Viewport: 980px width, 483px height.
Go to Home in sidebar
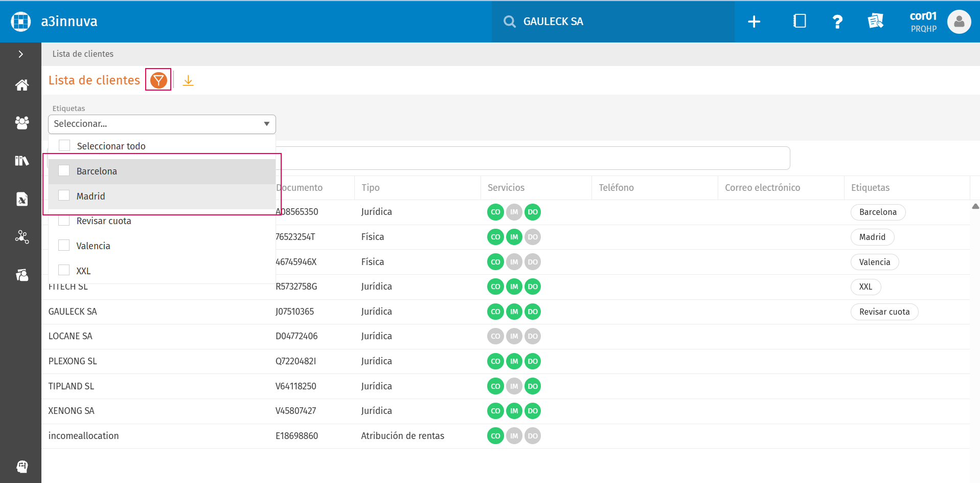(21, 85)
